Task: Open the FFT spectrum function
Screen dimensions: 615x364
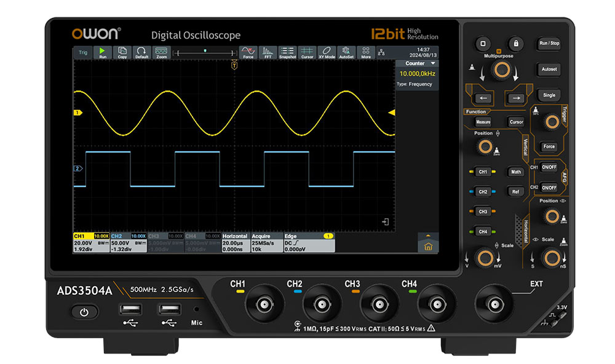Action: 268,52
